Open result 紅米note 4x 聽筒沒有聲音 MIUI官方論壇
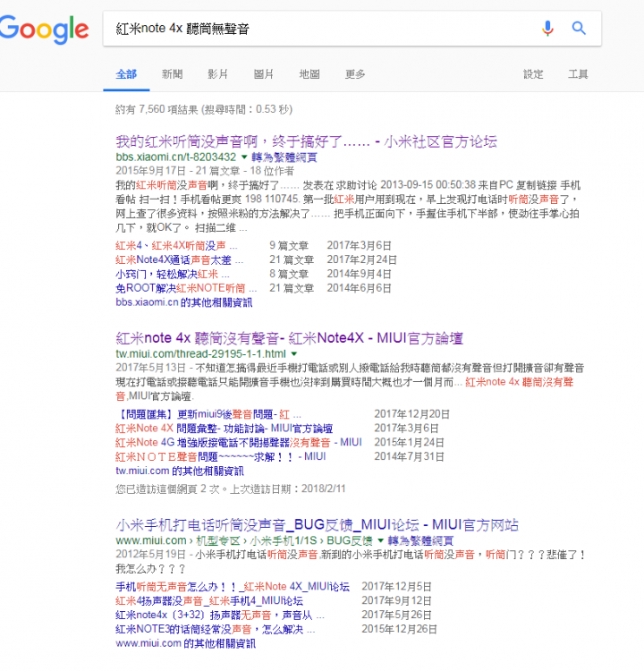Viewport: 644px width, 671px height. pos(289,338)
